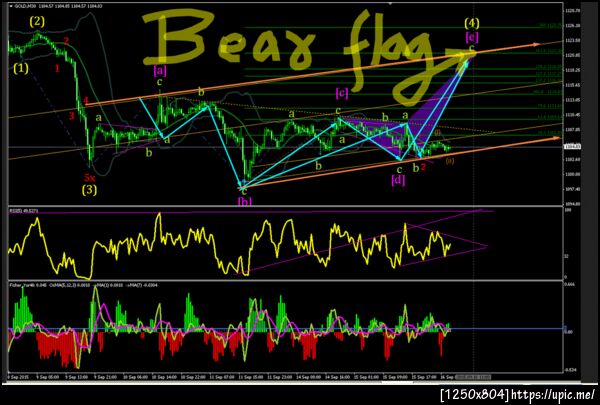Select the yellow (2) wave label

pyautogui.click(x=37, y=23)
